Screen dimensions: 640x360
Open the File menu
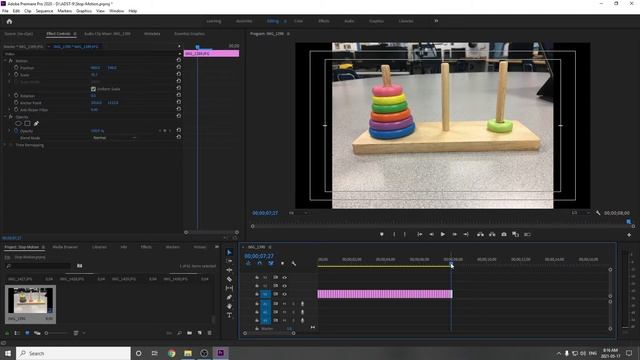5,11
